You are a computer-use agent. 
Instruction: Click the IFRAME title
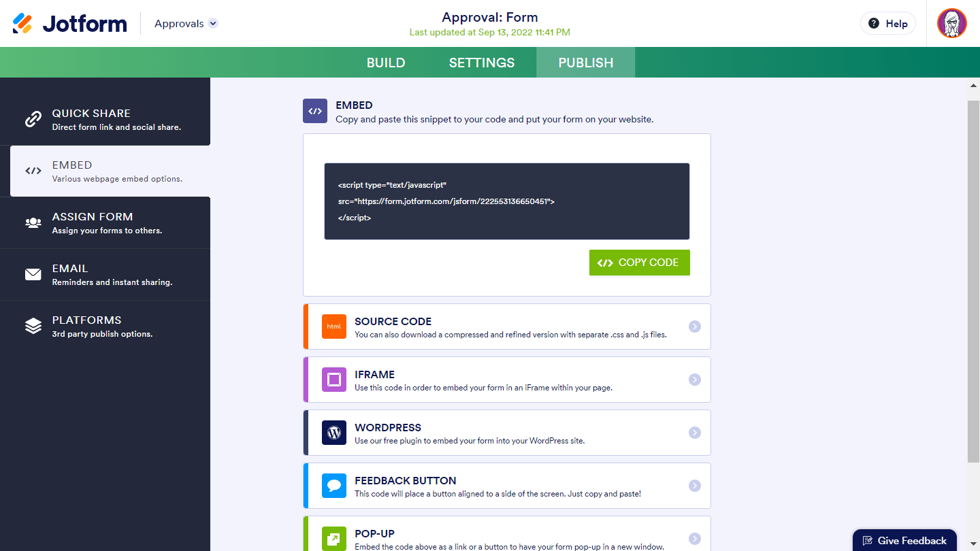[375, 374]
